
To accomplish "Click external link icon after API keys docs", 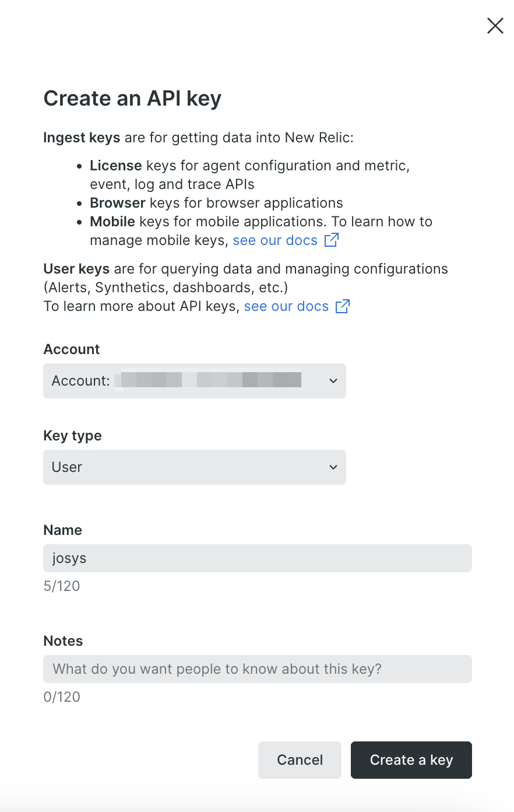I will pyautogui.click(x=343, y=306).
